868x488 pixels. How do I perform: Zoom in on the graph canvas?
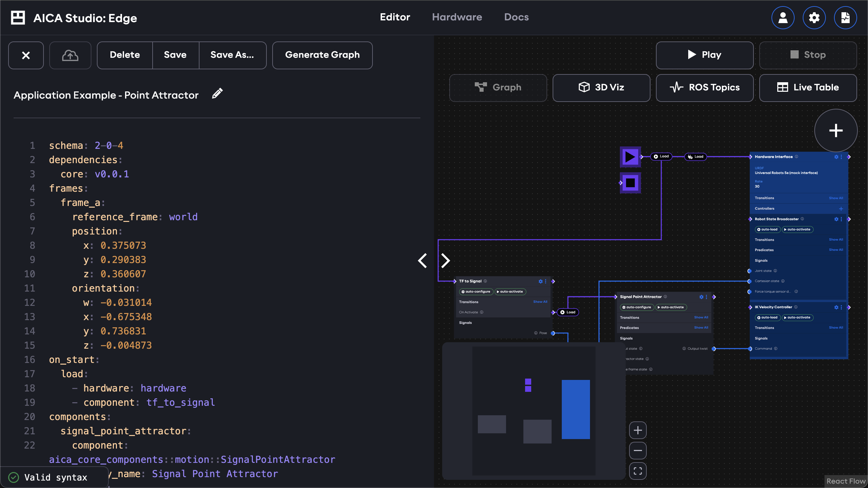638,430
